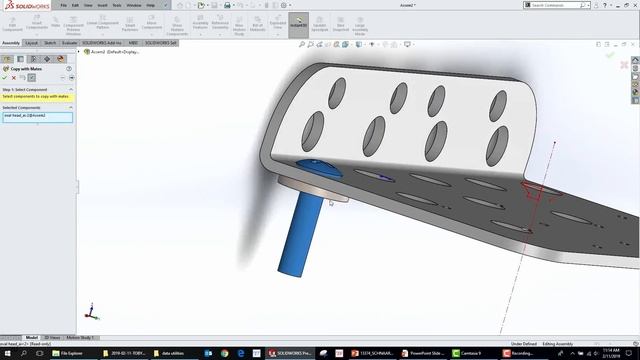
Task: Select the blue pan head screw component
Action: coord(299,235)
